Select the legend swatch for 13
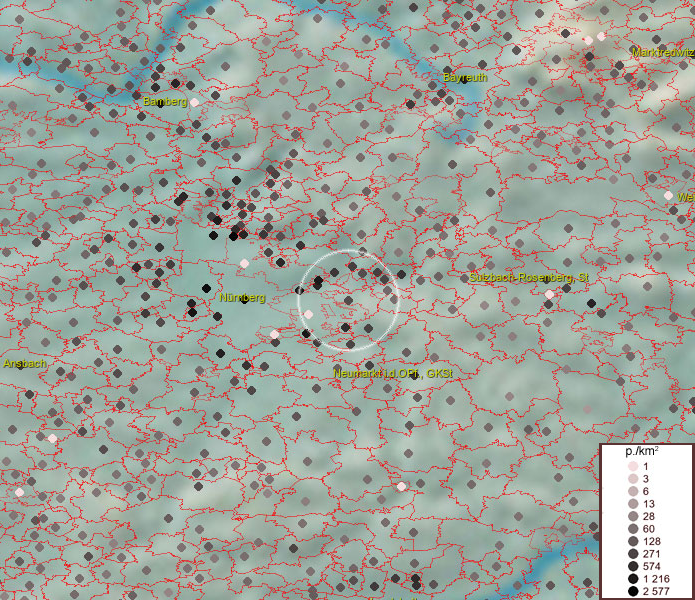 click(x=633, y=504)
